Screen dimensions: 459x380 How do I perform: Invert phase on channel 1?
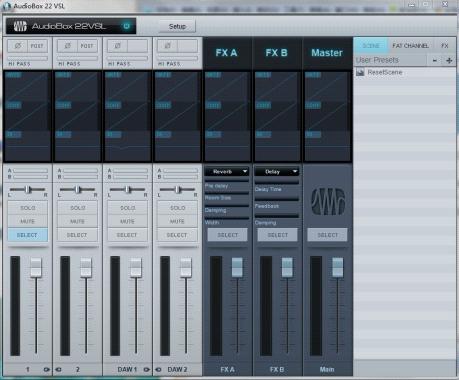pos(18,46)
